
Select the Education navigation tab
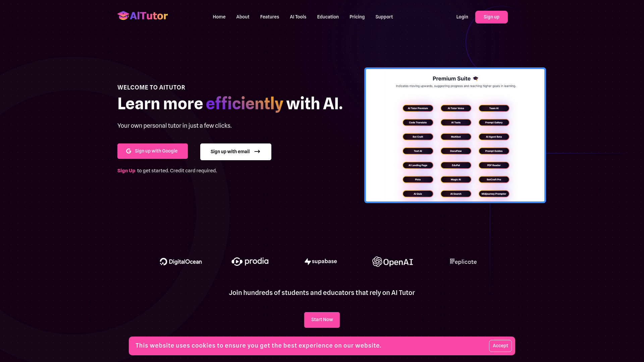(x=328, y=17)
